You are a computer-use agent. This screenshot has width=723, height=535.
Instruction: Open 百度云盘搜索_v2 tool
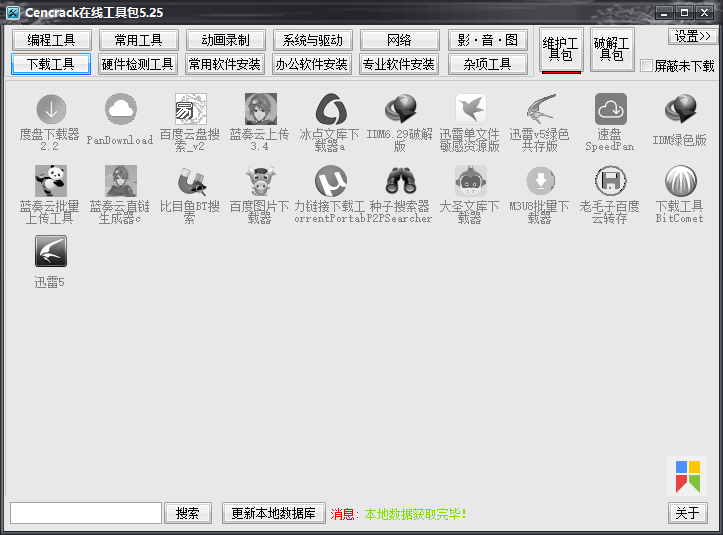point(190,110)
